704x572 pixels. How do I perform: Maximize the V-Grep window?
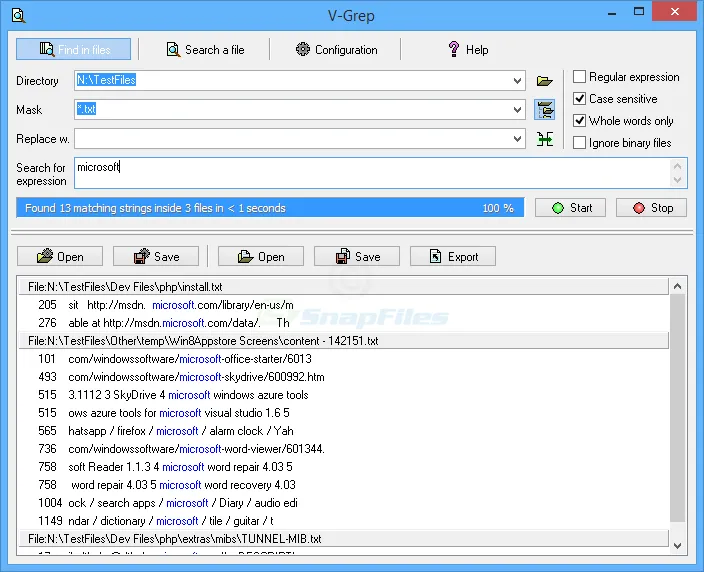[638, 12]
